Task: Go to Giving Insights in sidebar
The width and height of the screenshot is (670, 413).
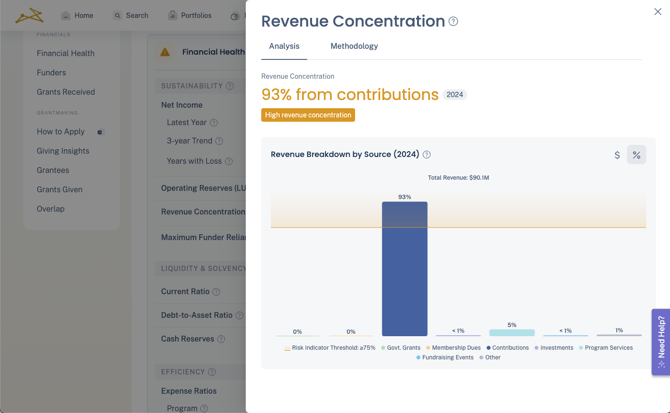Action: pos(63,151)
